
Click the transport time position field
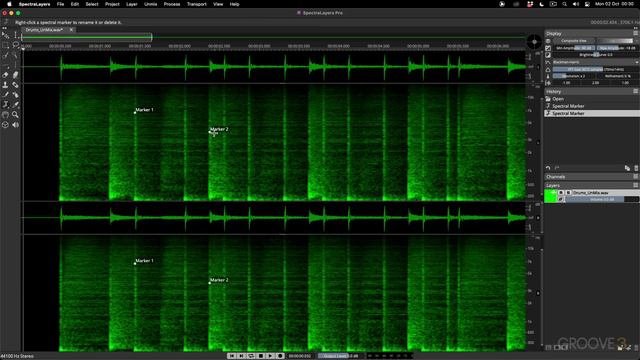[x=300, y=356]
